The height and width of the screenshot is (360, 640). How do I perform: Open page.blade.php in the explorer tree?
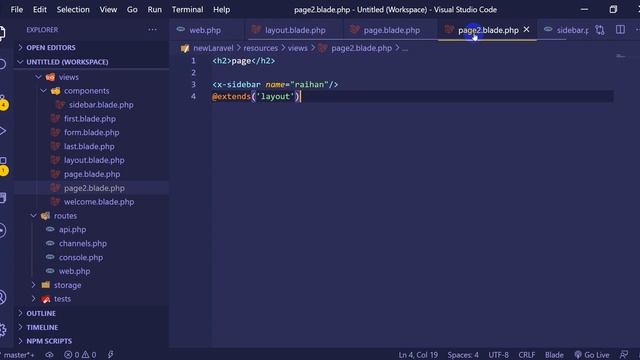tap(91, 174)
